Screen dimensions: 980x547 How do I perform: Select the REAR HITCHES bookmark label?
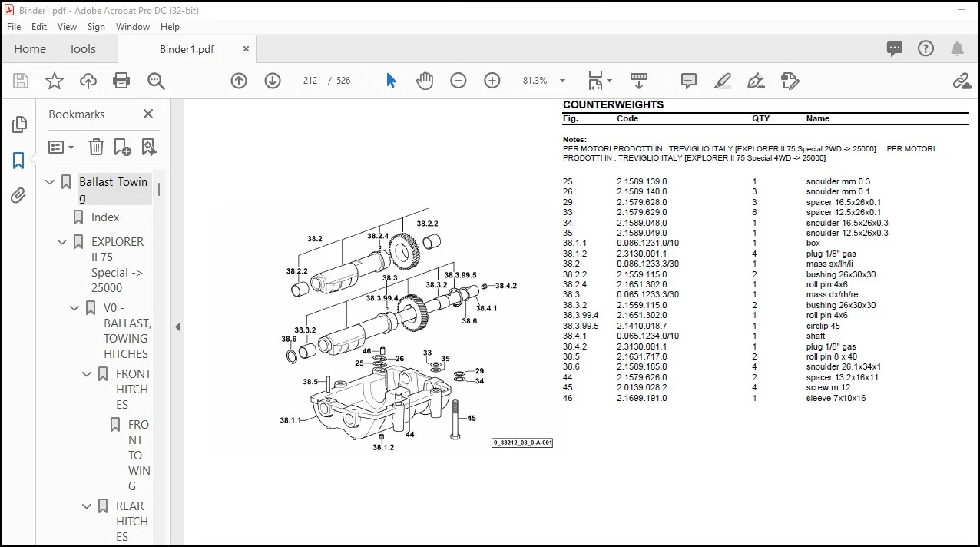pyautogui.click(x=132, y=521)
